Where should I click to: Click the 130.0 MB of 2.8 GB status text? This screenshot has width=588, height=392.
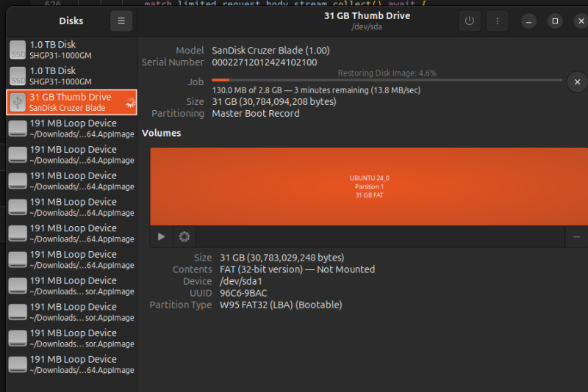316,90
